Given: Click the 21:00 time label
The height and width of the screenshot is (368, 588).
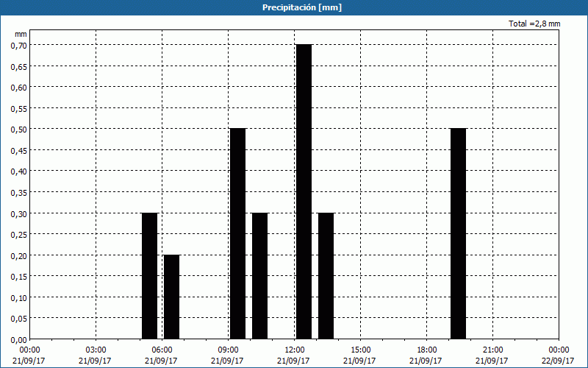Looking at the screenshot, I should (492, 350).
